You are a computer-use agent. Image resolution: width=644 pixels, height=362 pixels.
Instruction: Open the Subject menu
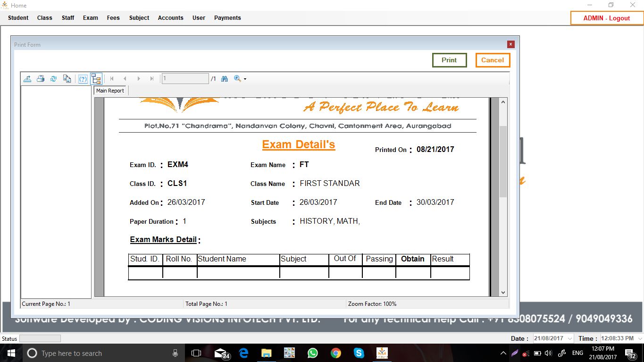point(139,18)
